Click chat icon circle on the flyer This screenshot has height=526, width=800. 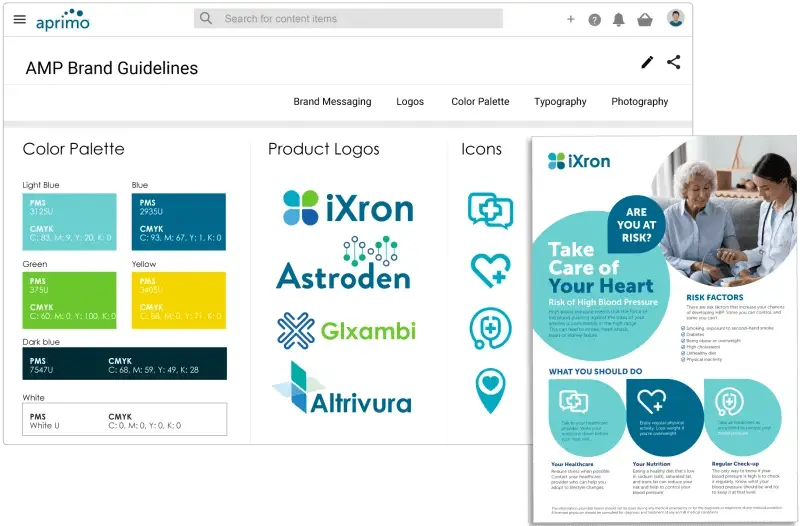point(587,418)
